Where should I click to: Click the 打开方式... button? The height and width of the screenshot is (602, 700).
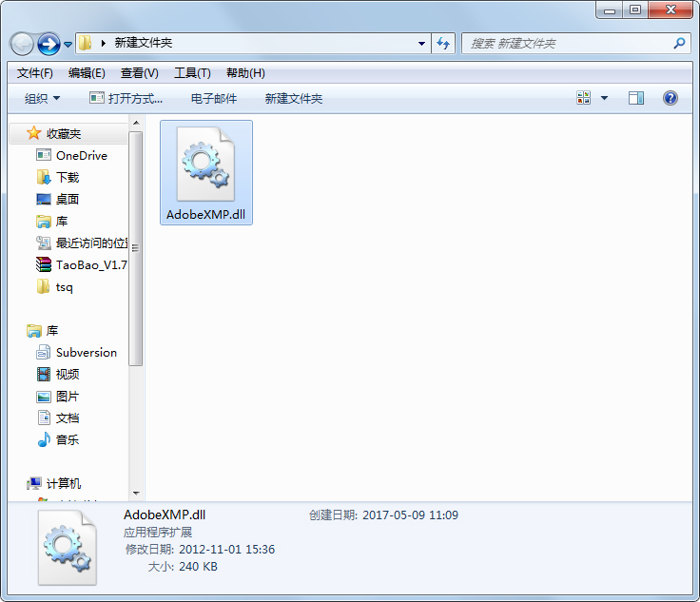click(x=126, y=98)
